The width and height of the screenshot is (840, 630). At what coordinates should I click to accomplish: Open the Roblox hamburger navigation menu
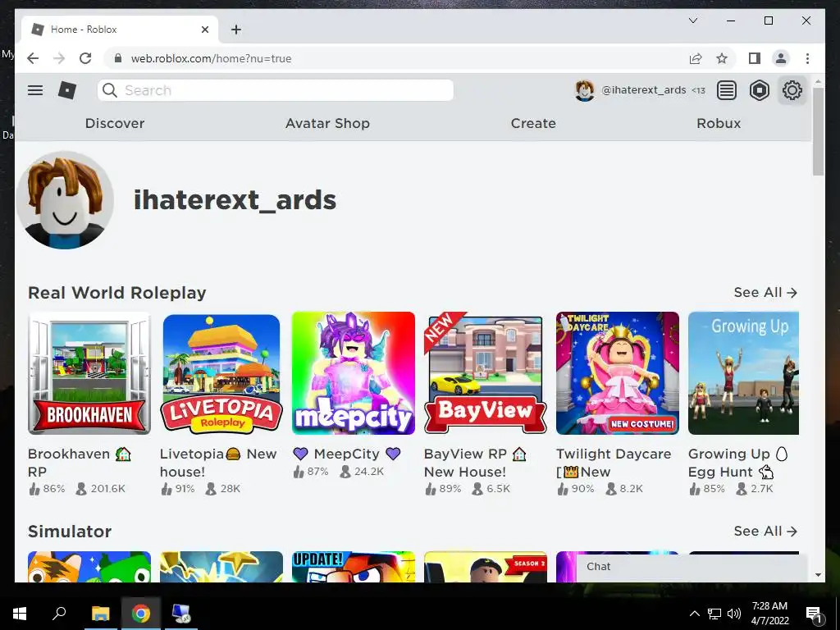point(35,90)
